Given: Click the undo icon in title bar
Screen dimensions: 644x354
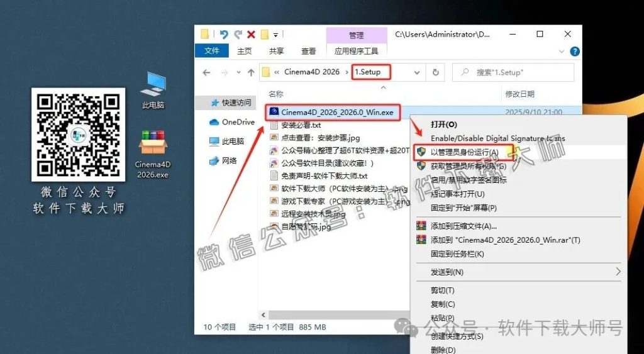Looking at the screenshot, I should [x=224, y=35].
